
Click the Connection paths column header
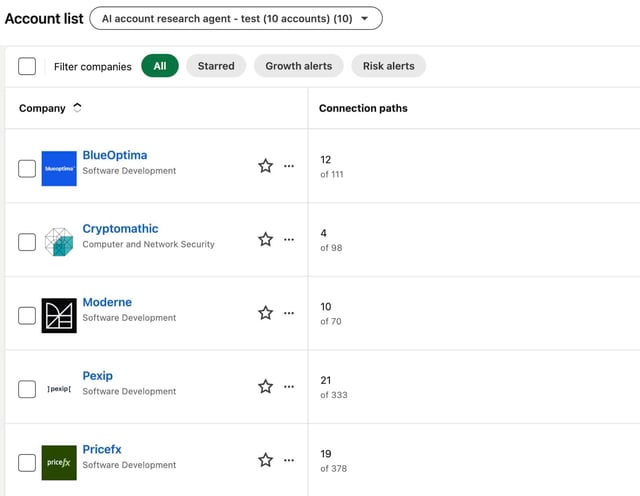[x=363, y=108]
